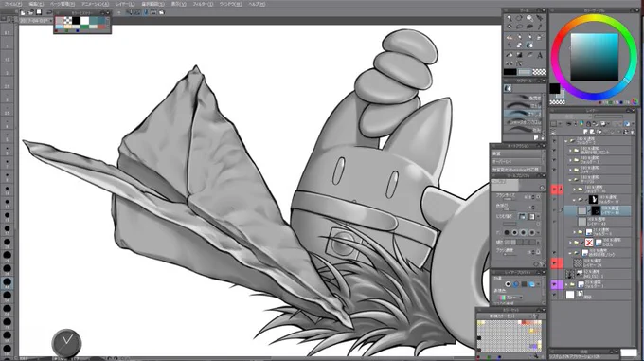This screenshot has height=361, width=644.
Task: Toggle visibility of purple-marked folder 1
Action: coord(554,284)
